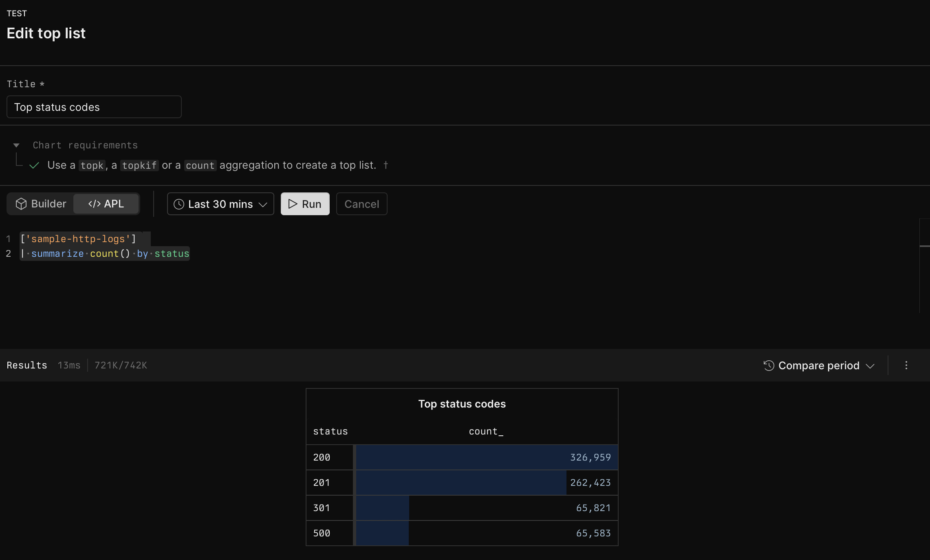The height and width of the screenshot is (560, 930).
Task: Click the Title input containing Top status codes
Action: click(93, 107)
